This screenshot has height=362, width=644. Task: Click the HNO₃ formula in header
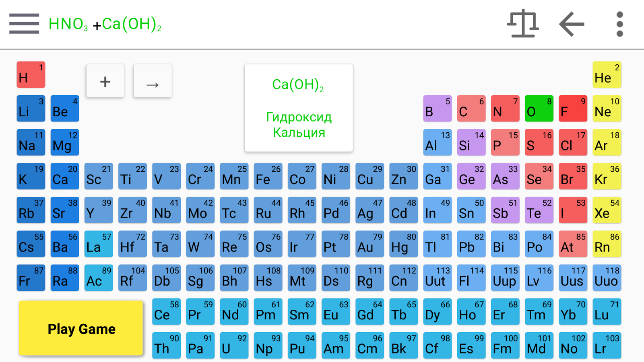coord(68,24)
